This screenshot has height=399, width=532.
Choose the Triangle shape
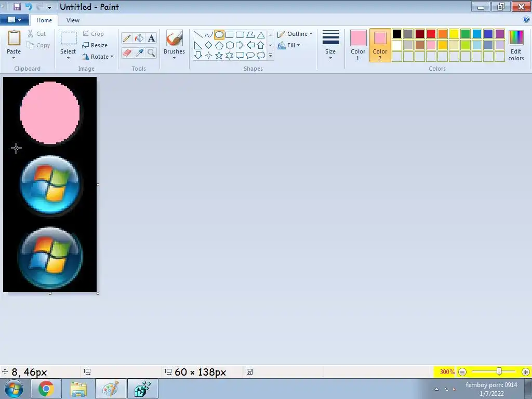pos(261,35)
